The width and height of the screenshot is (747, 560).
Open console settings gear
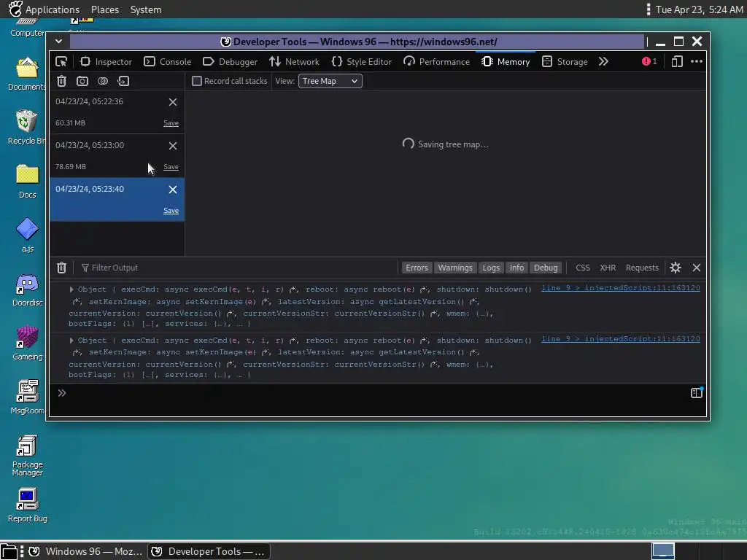[x=676, y=268]
